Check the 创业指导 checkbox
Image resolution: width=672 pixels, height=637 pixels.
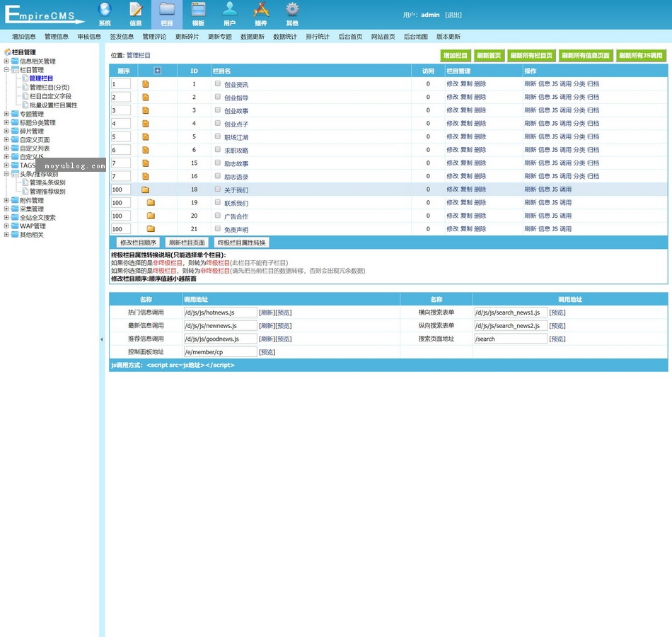pyautogui.click(x=218, y=97)
